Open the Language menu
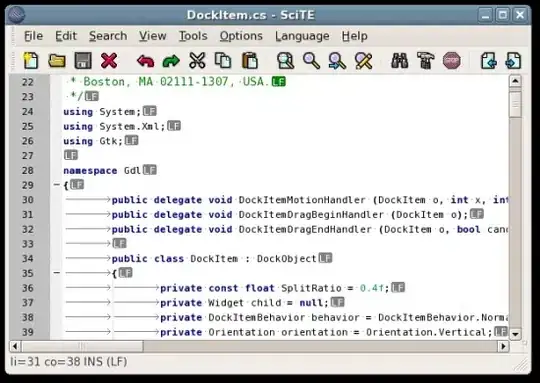Viewport: 540px width, 383px height. (302, 36)
